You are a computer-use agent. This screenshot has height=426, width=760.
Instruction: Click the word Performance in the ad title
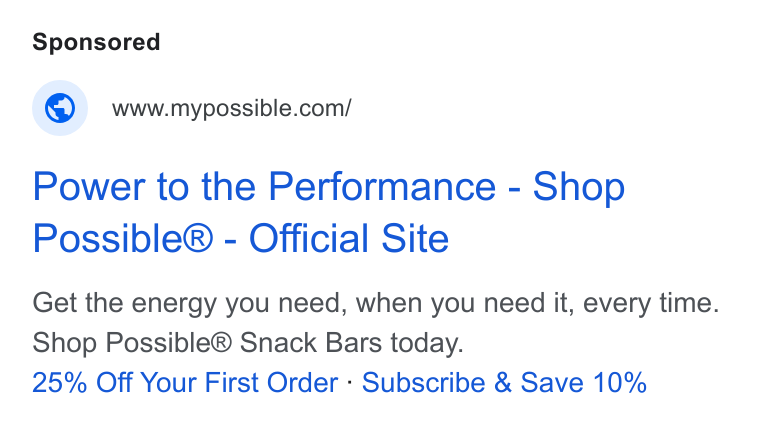tap(382, 186)
